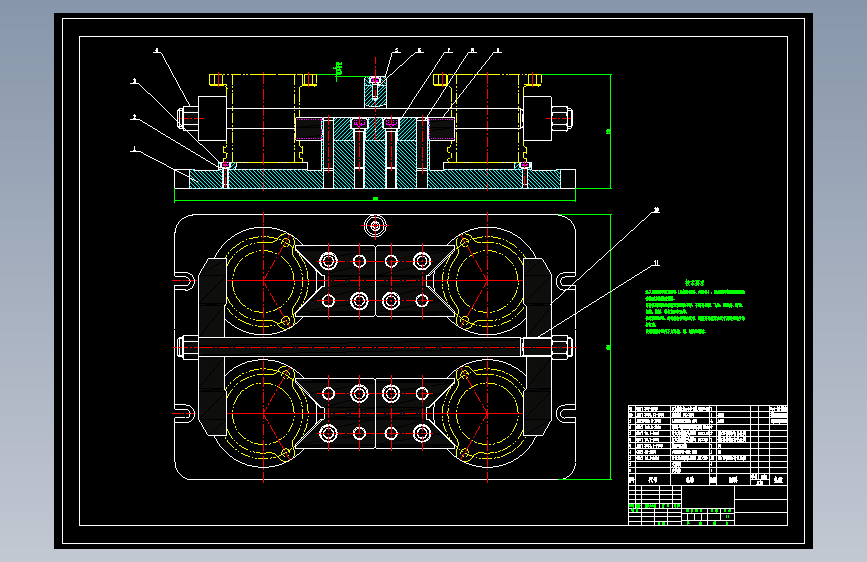This screenshot has width=867, height=562.
Task: Select the cyan hatched base plate in section view
Action: 375,179
